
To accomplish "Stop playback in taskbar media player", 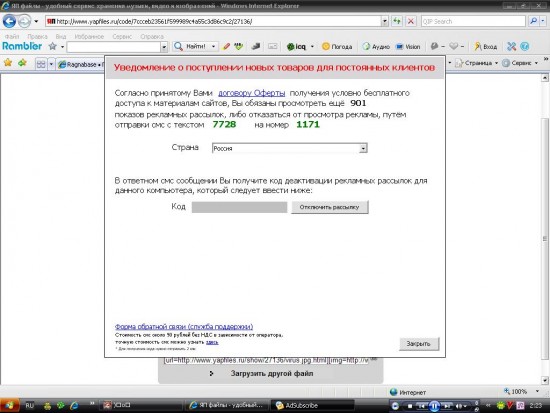I will point(409,406).
